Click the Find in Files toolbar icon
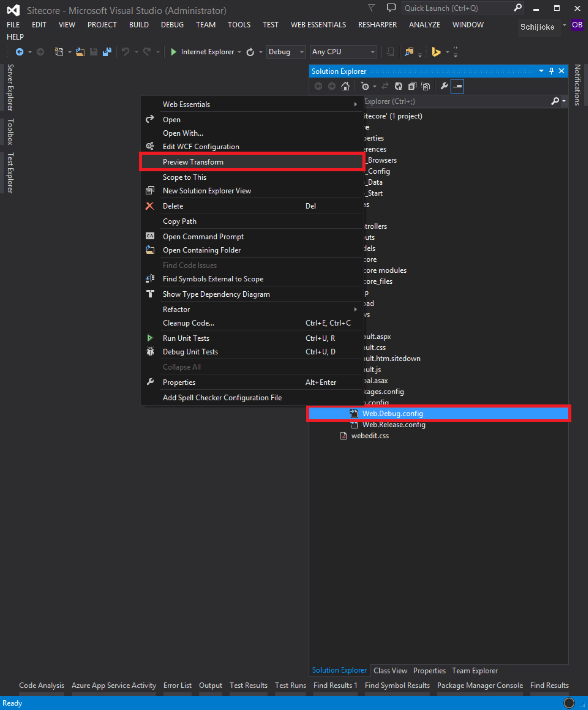The width and height of the screenshot is (588, 710). point(409,52)
